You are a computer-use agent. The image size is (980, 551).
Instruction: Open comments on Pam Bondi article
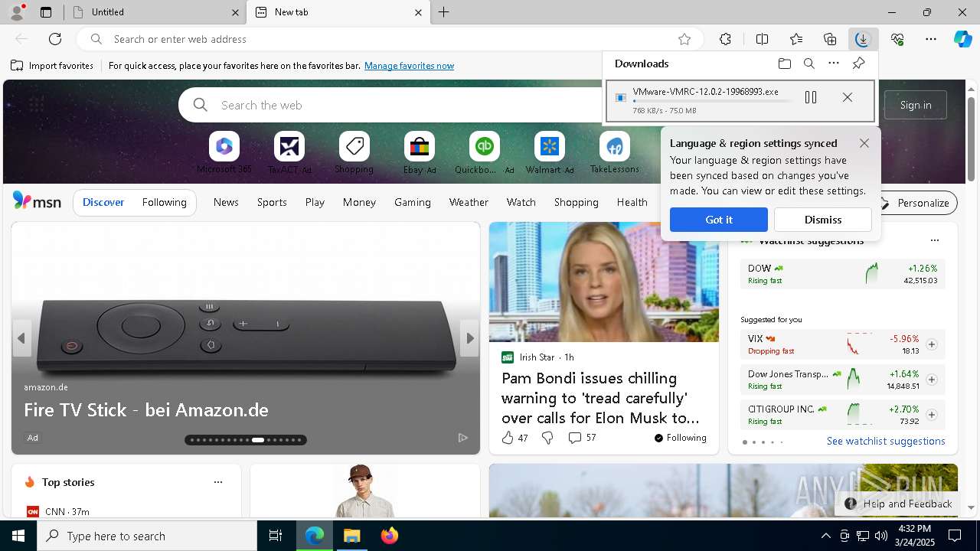coord(582,438)
